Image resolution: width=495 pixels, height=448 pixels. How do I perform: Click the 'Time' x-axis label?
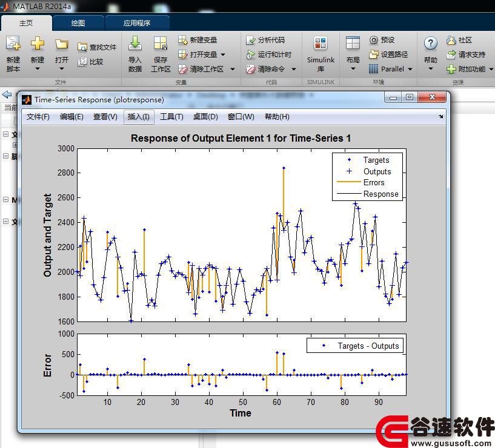241,413
